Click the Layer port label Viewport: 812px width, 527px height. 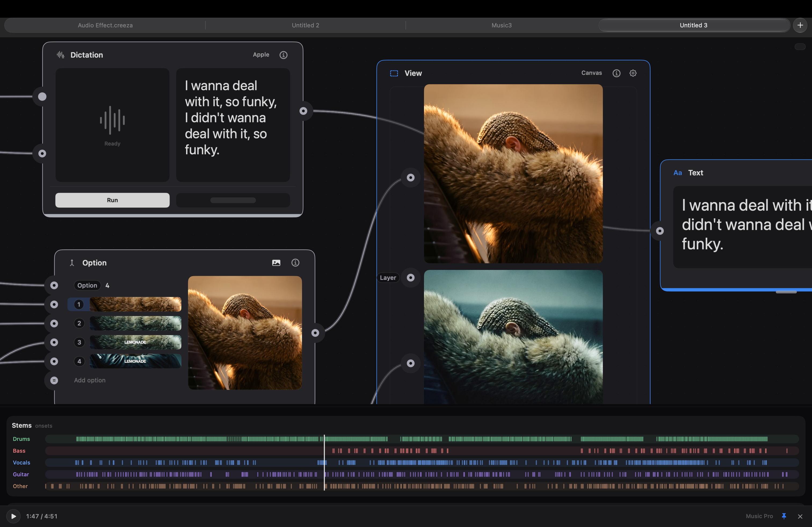388,278
